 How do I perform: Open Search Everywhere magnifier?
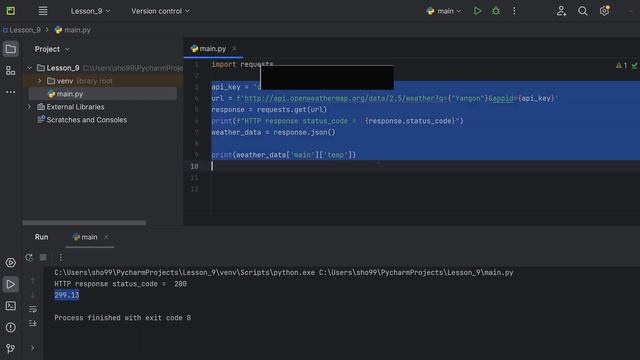pos(583,11)
